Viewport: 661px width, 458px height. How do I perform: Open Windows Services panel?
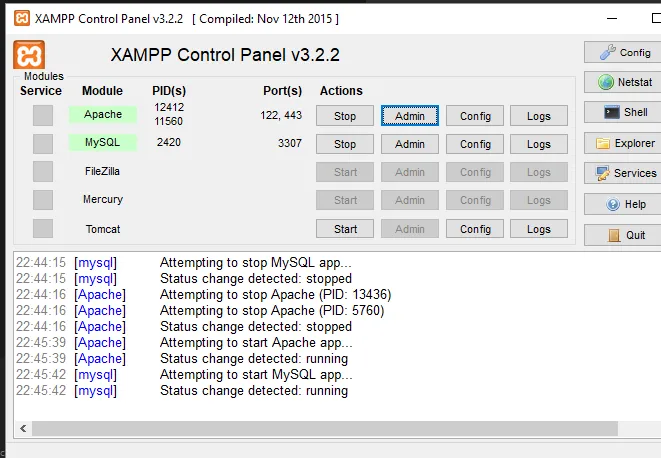point(622,173)
